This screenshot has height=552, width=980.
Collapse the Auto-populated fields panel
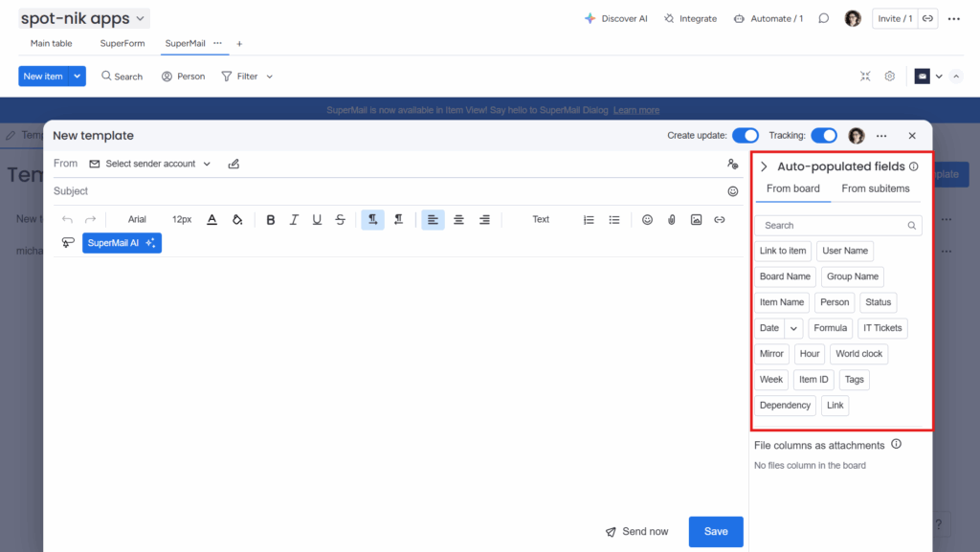click(x=764, y=166)
